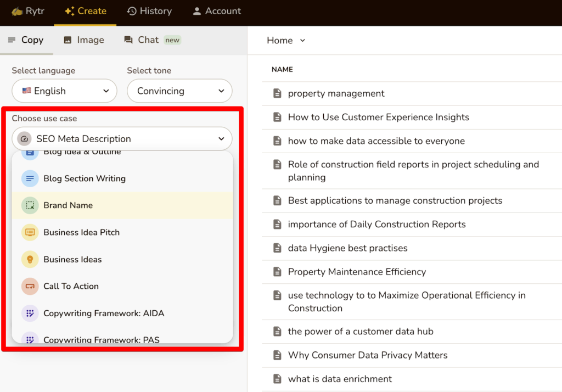Screen dimensions: 562x392
Task: Click the Call To Action icon
Action: [30, 286]
